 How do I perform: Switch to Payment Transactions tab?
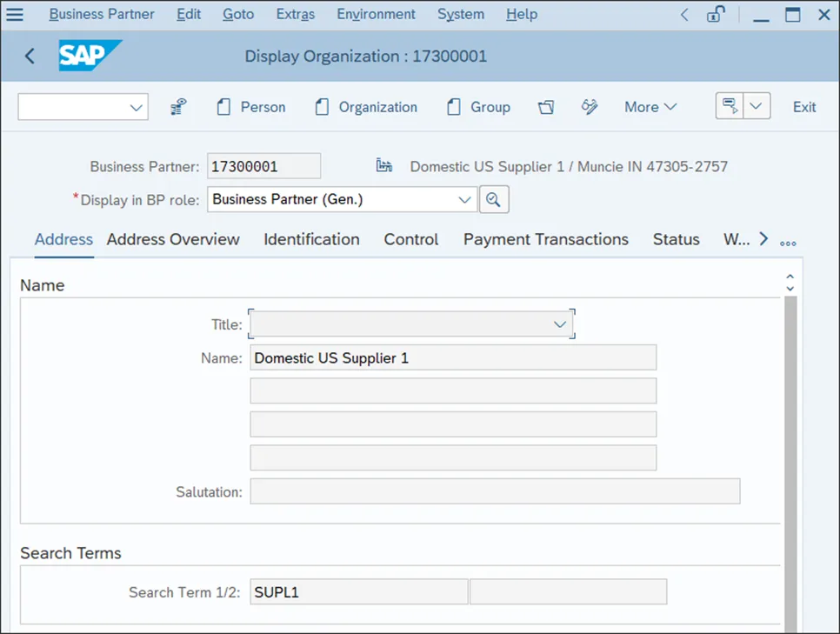(x=545, y=239)
